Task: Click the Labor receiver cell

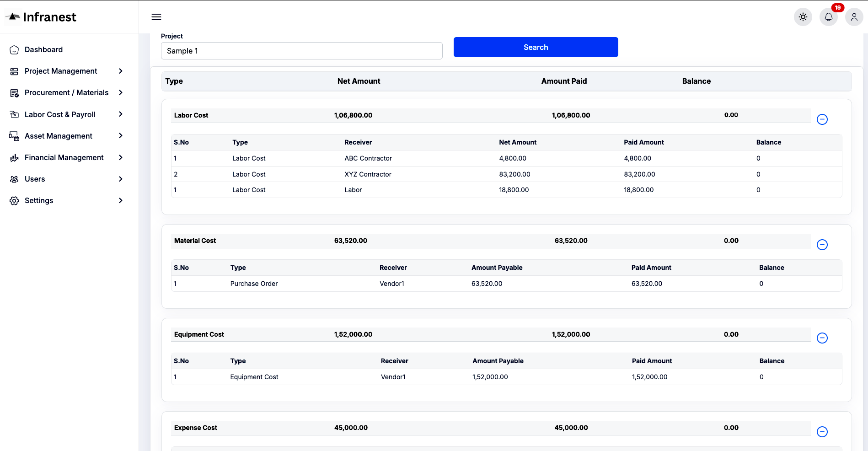Action: coord(353,190)
